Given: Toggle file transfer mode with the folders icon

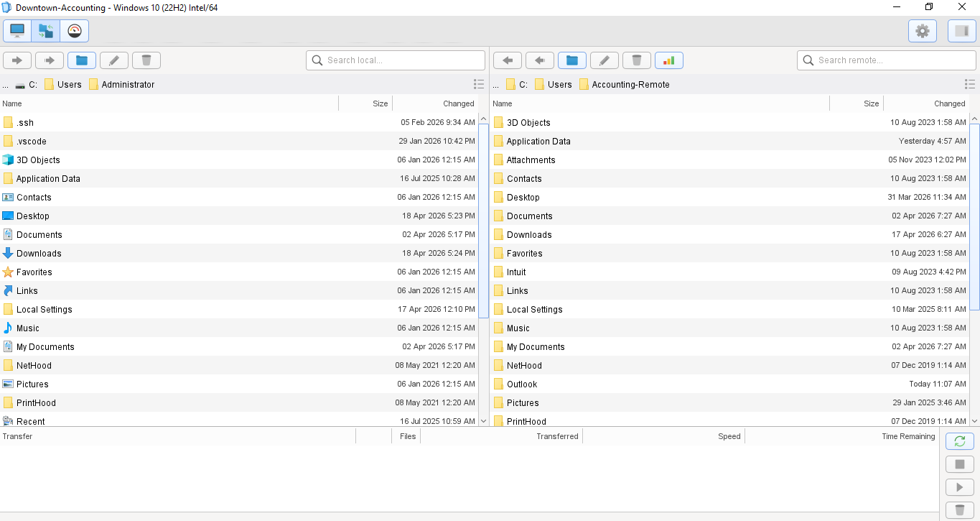Looking at the screenshot, I should [45, 31].
